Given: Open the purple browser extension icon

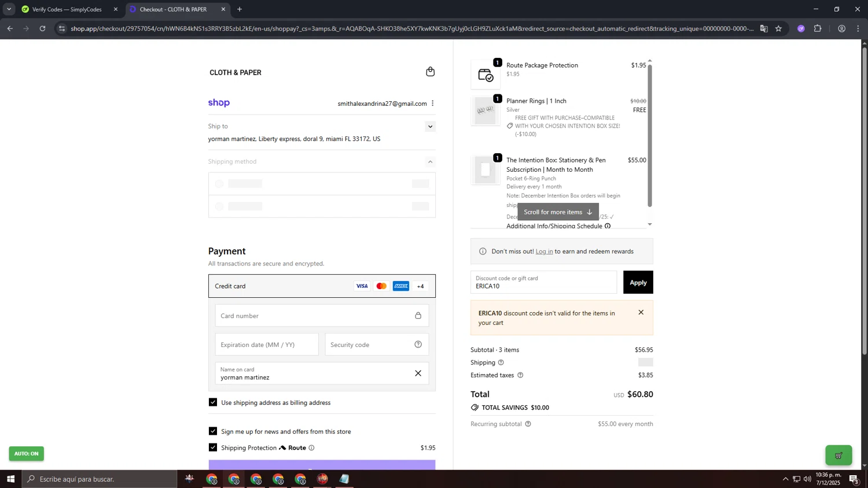Looking at the screenshot, I should point(801,28).
